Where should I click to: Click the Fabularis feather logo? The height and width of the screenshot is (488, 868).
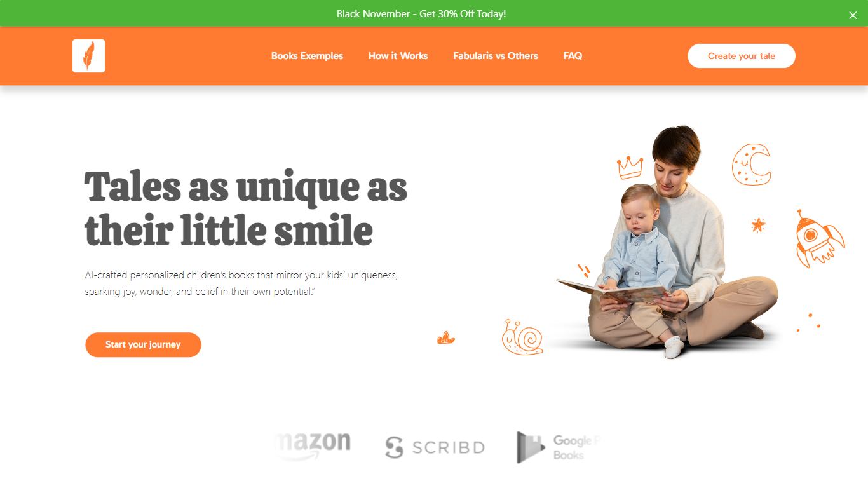tap(88, 56)
